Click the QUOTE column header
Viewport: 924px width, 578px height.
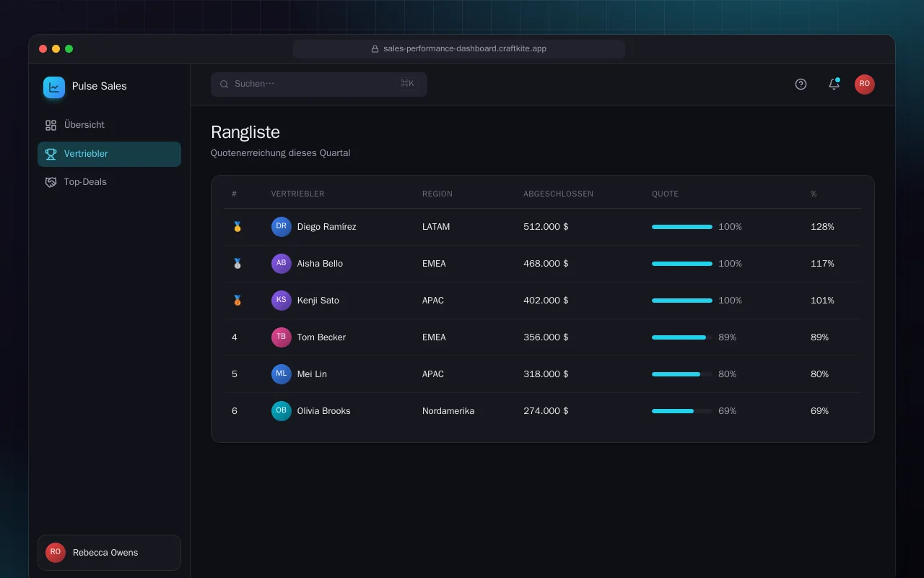pyautogui.click(x=665, y=194)
